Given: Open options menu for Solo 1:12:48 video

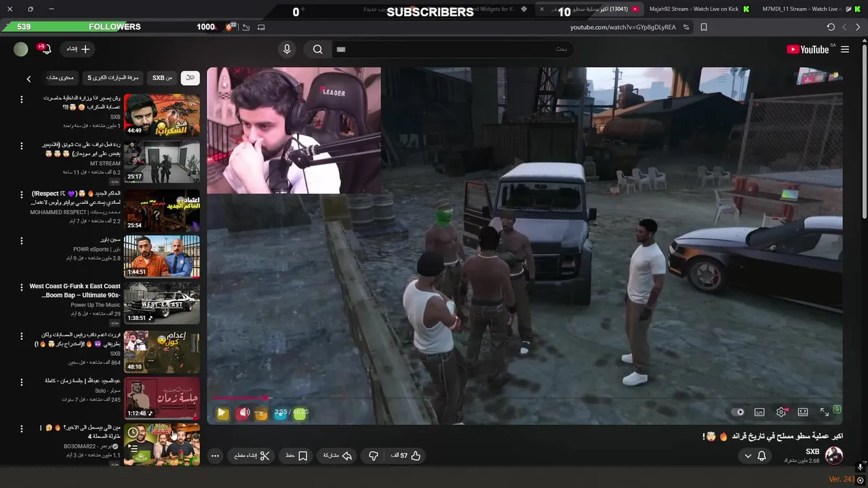Looking at the screenshot, I should click(21, 382).
